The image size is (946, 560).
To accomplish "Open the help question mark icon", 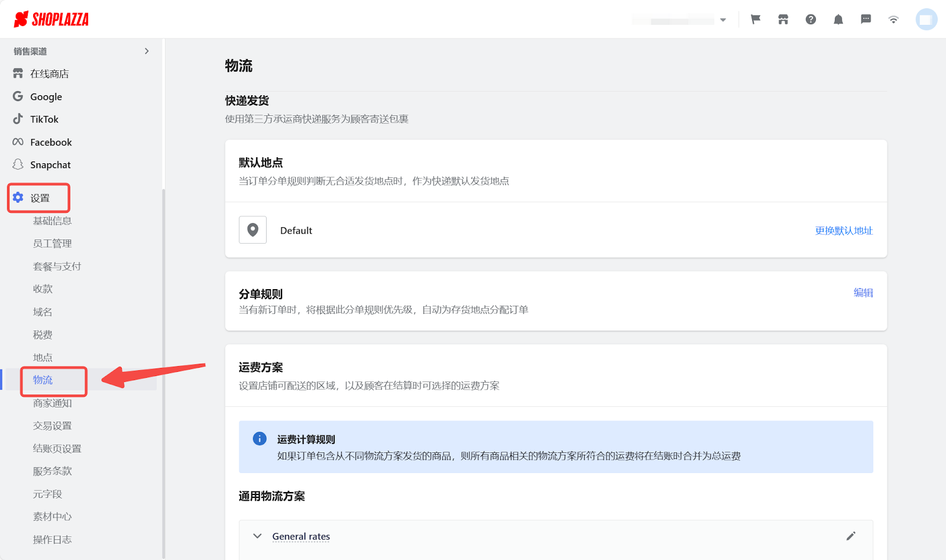I will (x=811, y=19).
